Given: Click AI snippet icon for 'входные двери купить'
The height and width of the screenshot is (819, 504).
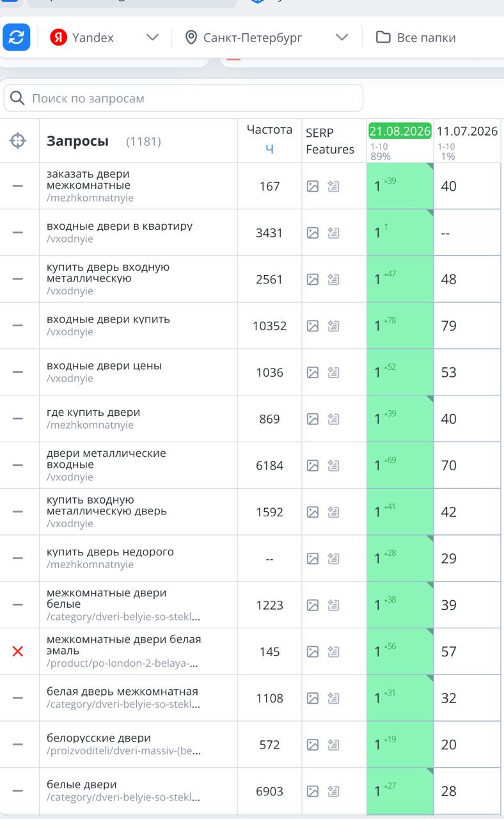Looking at the screenshot, I should [333, 326].
